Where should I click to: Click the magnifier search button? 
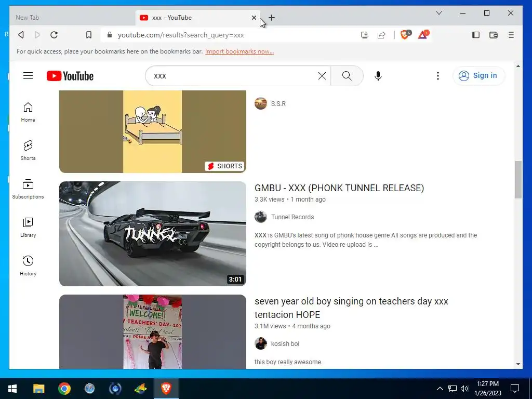point(347,76)
